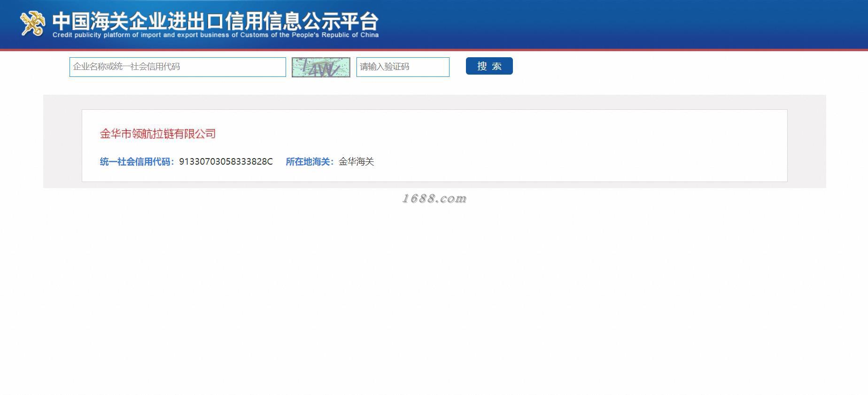Click the golden China Customs emblem logo
Screen dimensions: 868x395
tap(32, 23)
